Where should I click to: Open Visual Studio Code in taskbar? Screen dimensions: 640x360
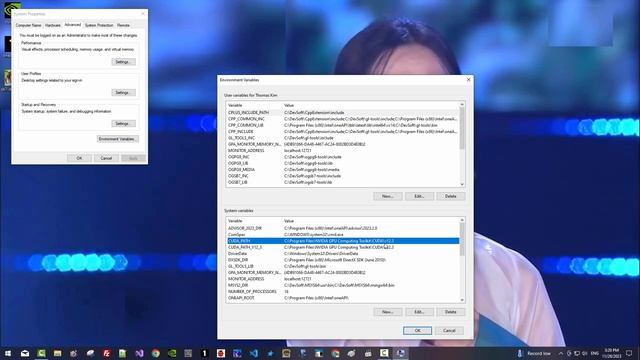253,353
